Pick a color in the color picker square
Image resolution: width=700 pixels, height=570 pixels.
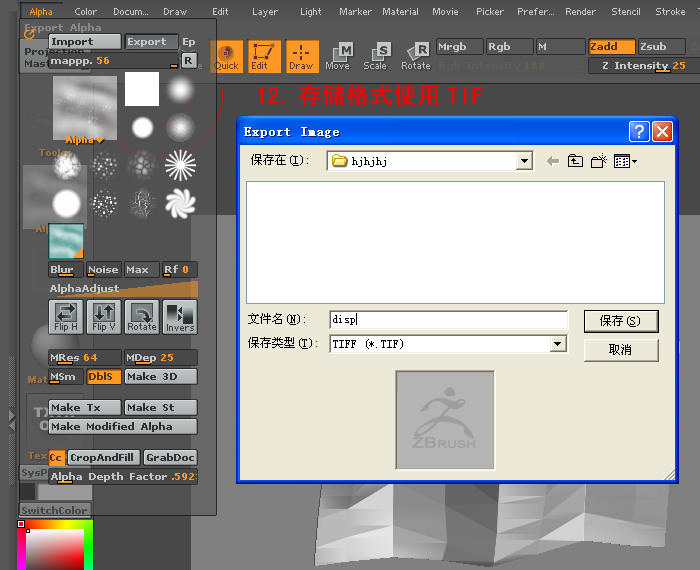coord(54,549)
